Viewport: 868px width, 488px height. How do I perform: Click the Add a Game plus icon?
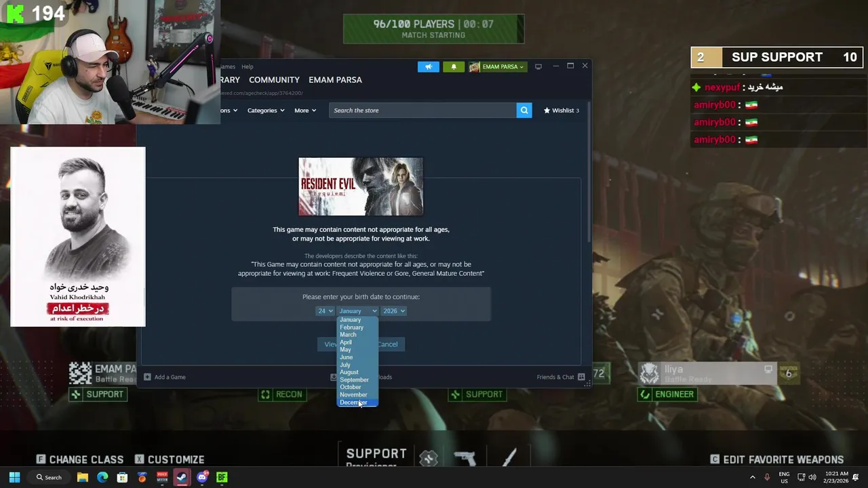click(x=147, y=377)
